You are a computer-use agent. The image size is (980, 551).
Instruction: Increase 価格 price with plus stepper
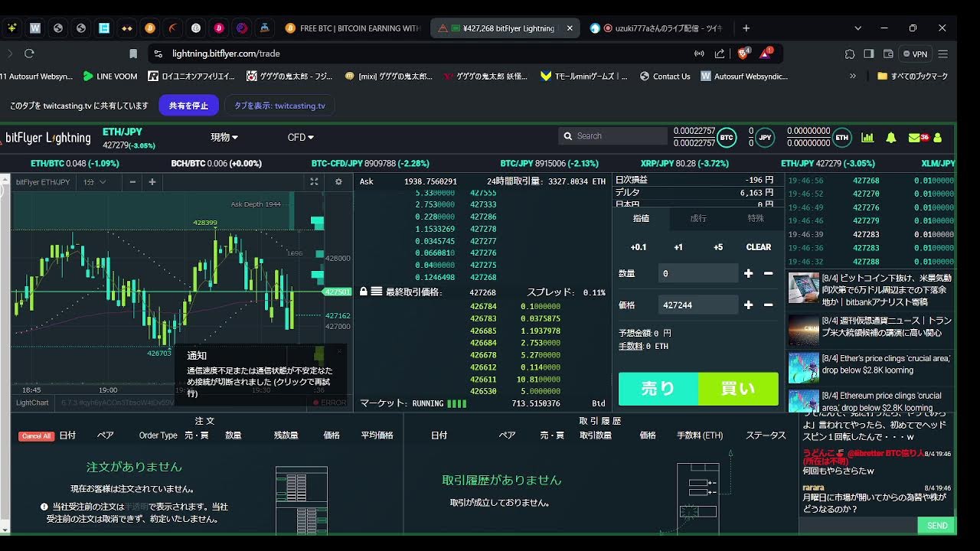tap(748, 305)
